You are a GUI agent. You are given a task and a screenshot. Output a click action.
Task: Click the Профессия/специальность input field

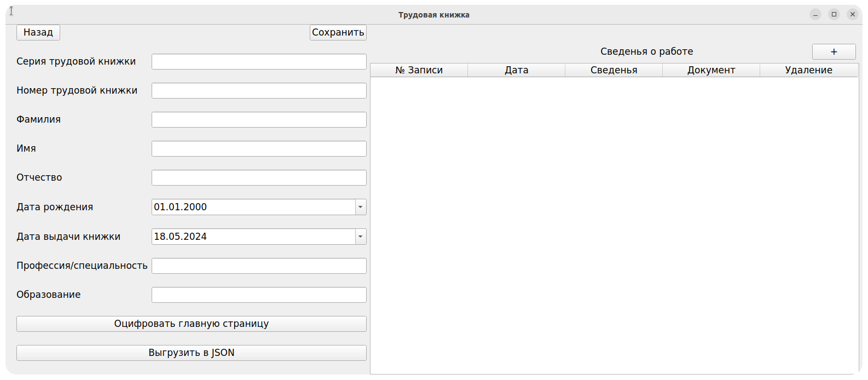pos(259,266)
